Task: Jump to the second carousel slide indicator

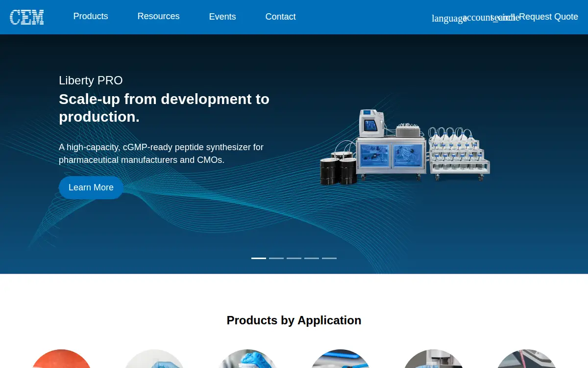Action: [276, 258]
